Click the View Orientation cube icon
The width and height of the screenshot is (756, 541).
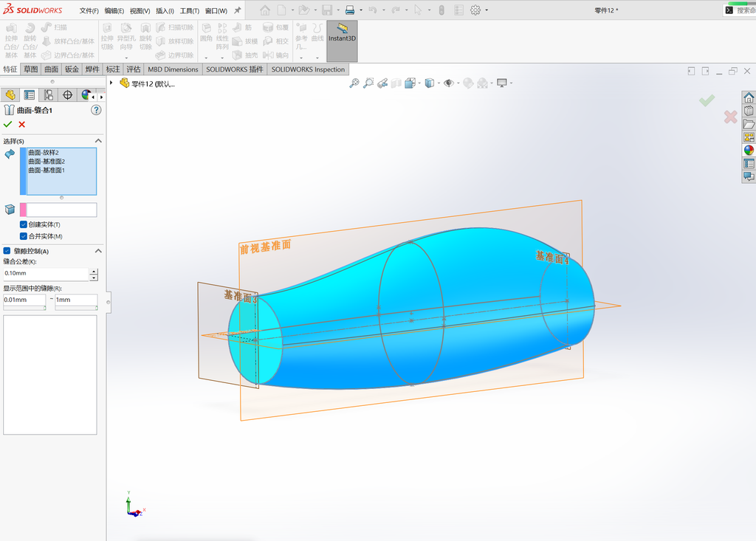[410, 83]
